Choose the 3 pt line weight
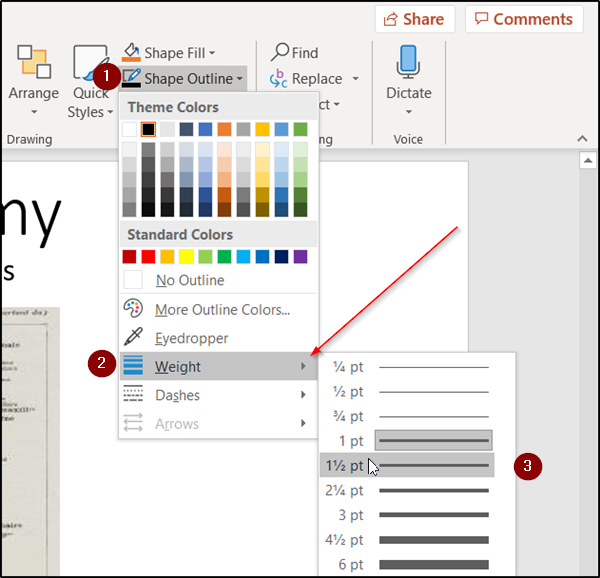 coord(407,515)
